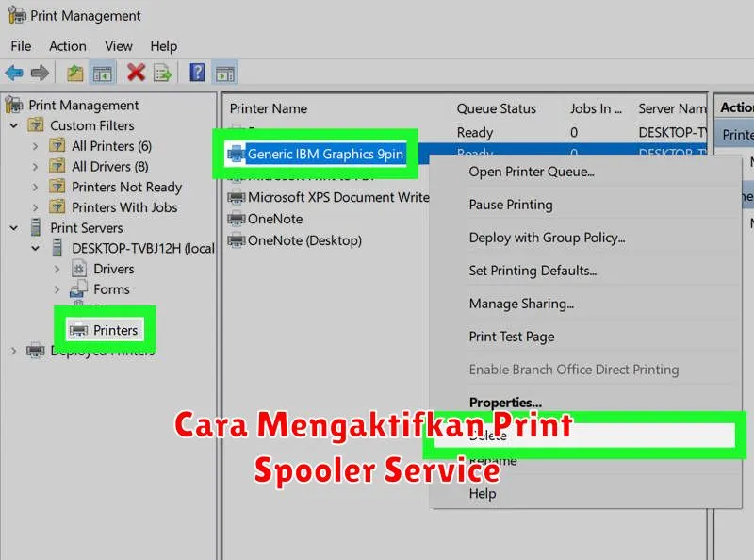Open the Action menu

68,46
